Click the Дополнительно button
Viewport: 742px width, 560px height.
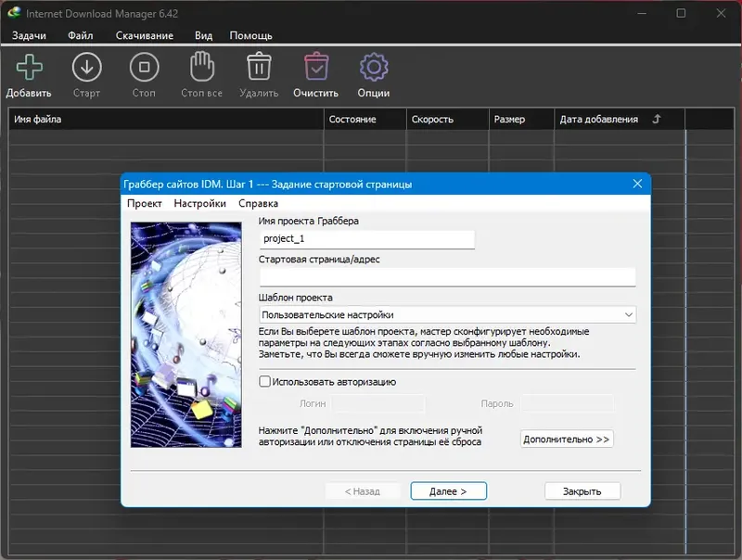pos(567,439)
